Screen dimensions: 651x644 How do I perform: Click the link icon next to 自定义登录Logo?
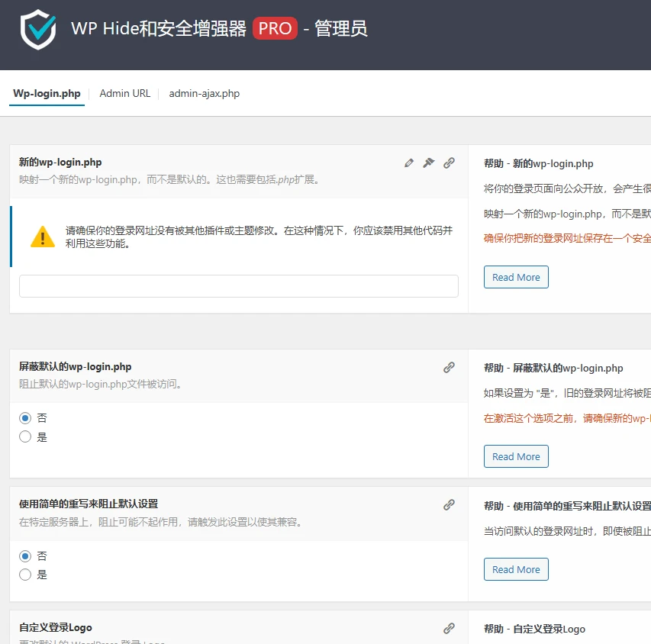pos(449,628)
